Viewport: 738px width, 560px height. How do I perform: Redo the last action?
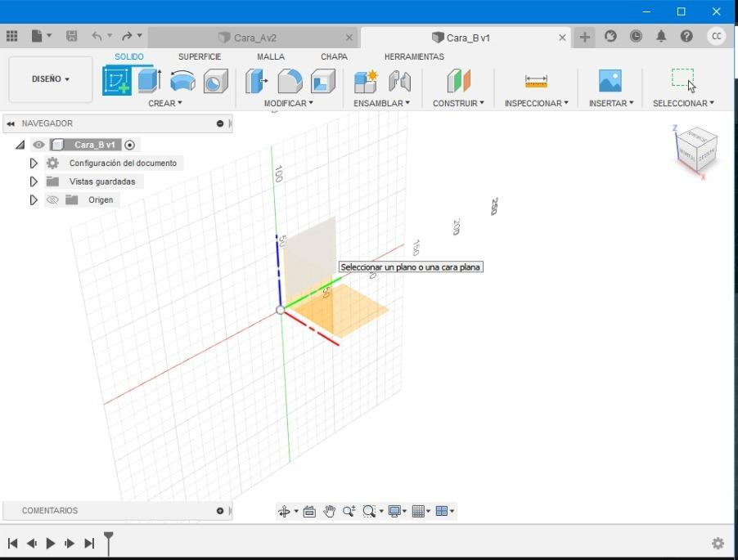point(127,36)
